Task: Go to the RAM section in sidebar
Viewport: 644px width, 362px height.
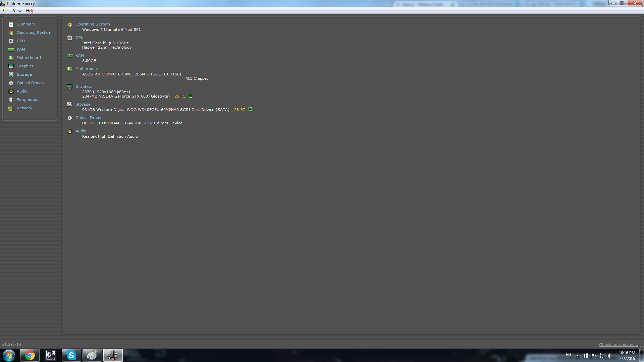Action: 21,49
